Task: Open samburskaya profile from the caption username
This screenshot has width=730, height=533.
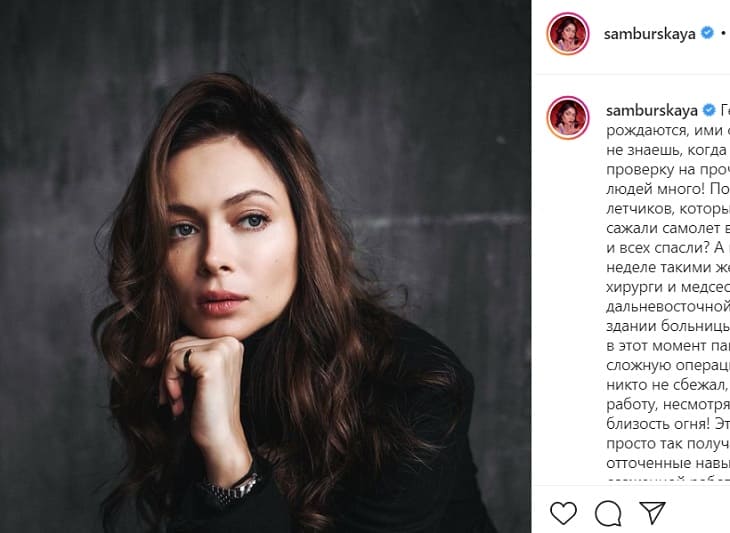Action: [x=651, y=109]
